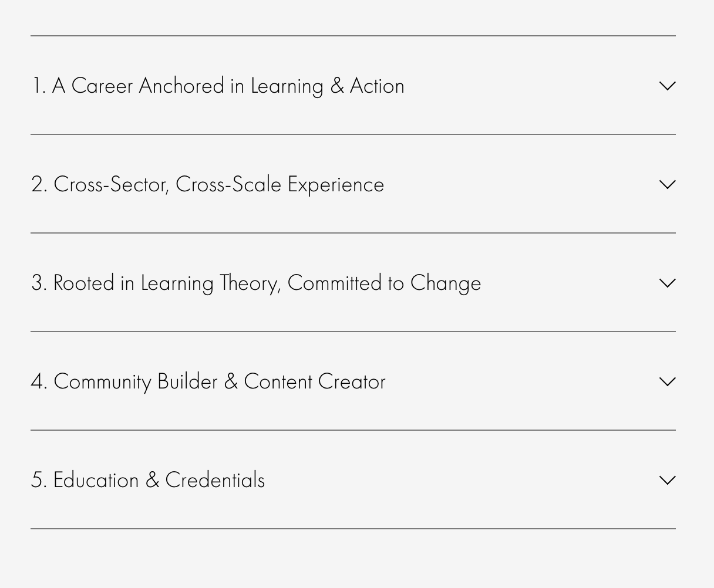This screenshot has width=714, height=588.
Task: Show credentials by clicking Education row arrow
Action: (x=668, y=480)
